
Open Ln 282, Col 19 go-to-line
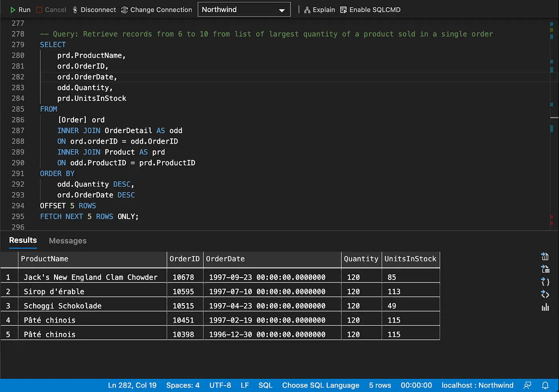pos(132,385)
